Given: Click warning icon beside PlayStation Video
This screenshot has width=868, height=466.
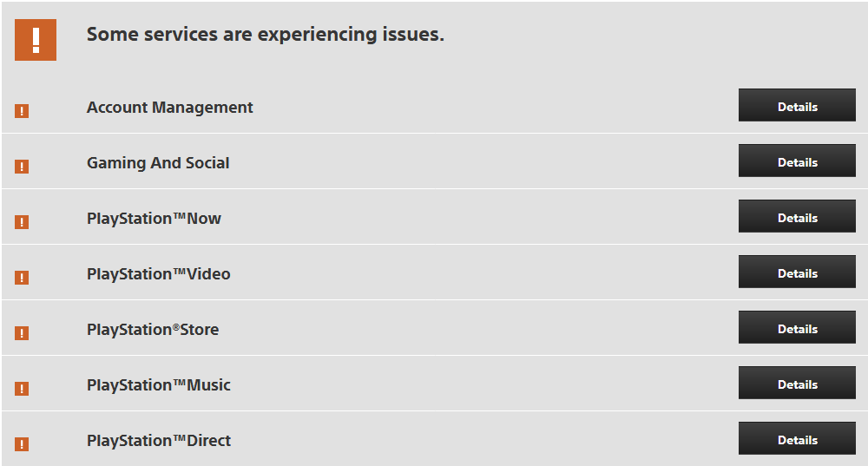Looking at the screenshot, I should pyautogui.click(x=22, y=278).
